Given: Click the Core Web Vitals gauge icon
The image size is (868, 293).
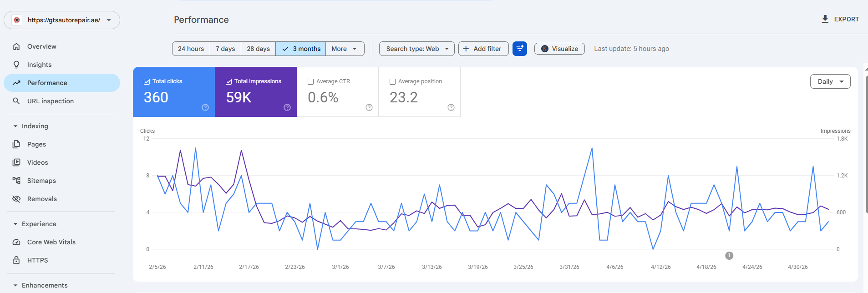Looking at the screenshot, I should [16, 242].
